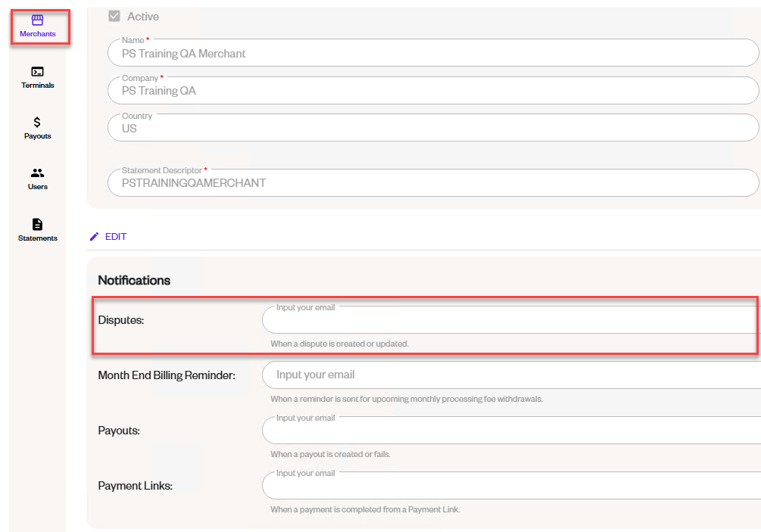Focus the Disputes email input

tap(512, 319)
